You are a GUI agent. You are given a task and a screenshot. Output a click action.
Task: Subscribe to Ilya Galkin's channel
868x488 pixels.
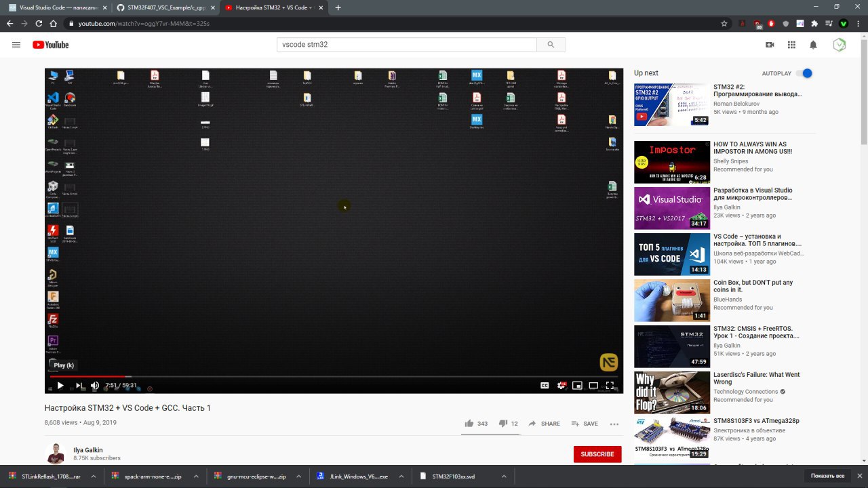(x=597, y=454)
